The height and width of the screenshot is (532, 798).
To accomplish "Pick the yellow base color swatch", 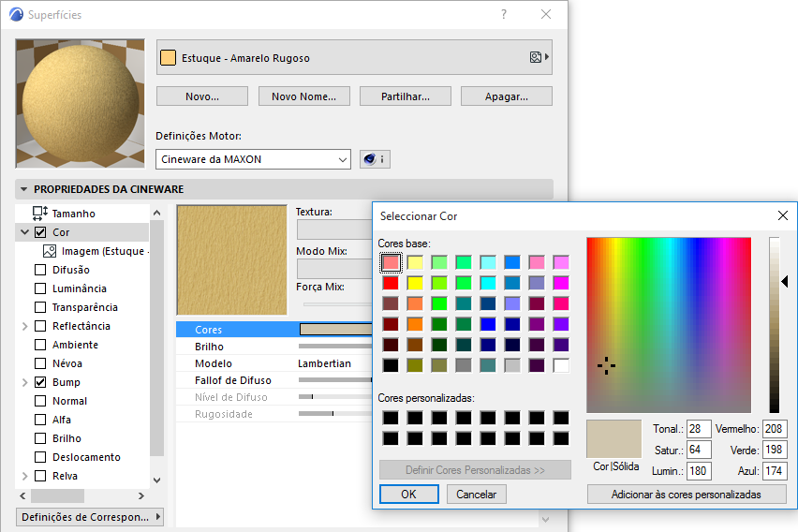I will pyautogui.click(x=415, y=283).
